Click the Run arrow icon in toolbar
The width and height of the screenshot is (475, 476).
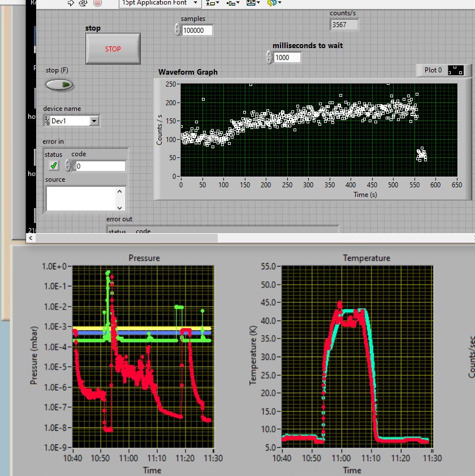point(71,3)
